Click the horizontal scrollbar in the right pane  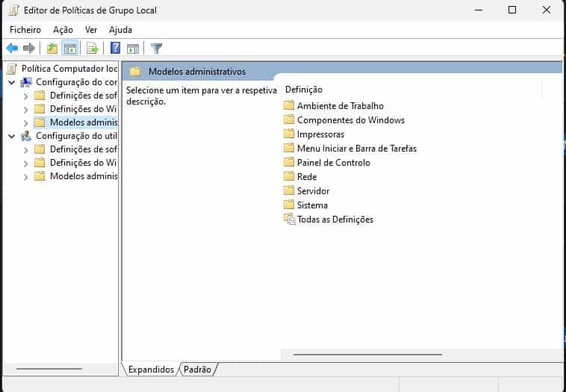[358, 355]
